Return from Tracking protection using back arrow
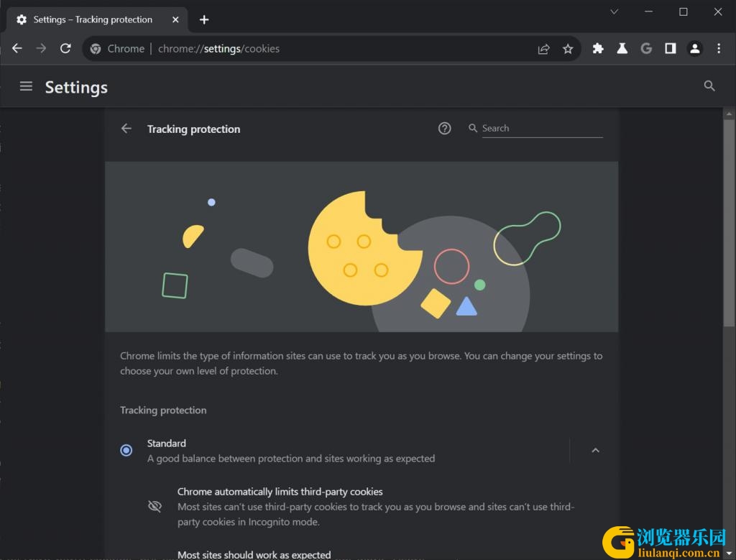 click(126, 129)
